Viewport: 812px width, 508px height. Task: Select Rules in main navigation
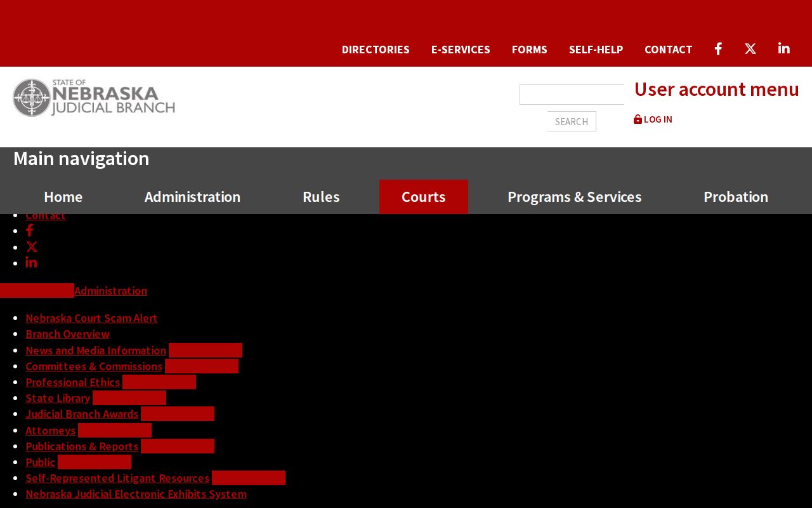point(321,197)
